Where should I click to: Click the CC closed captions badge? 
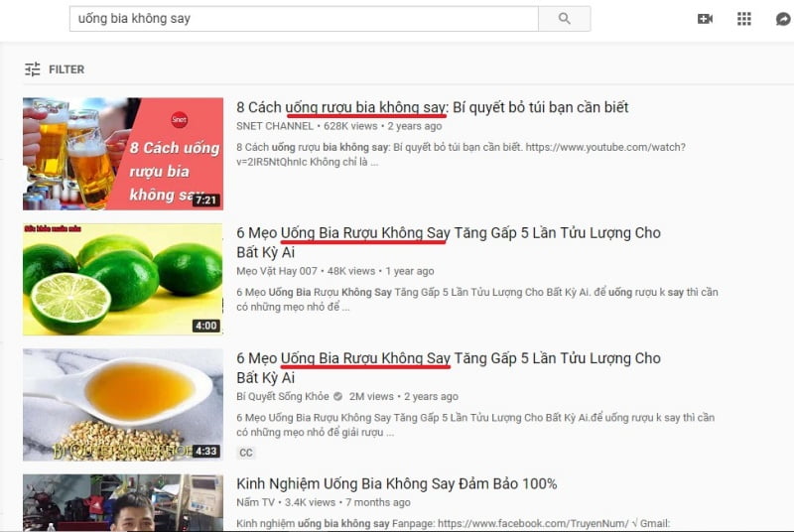[246, 453]
